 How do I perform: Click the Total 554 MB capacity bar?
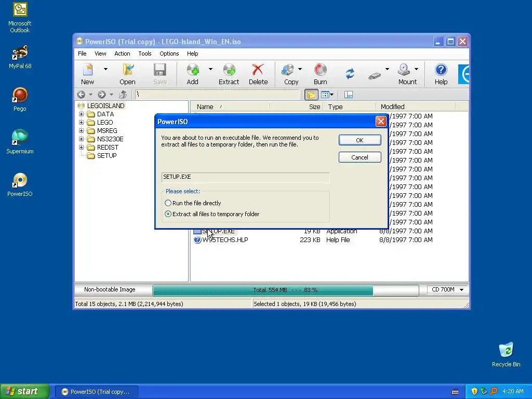[285, 290]
